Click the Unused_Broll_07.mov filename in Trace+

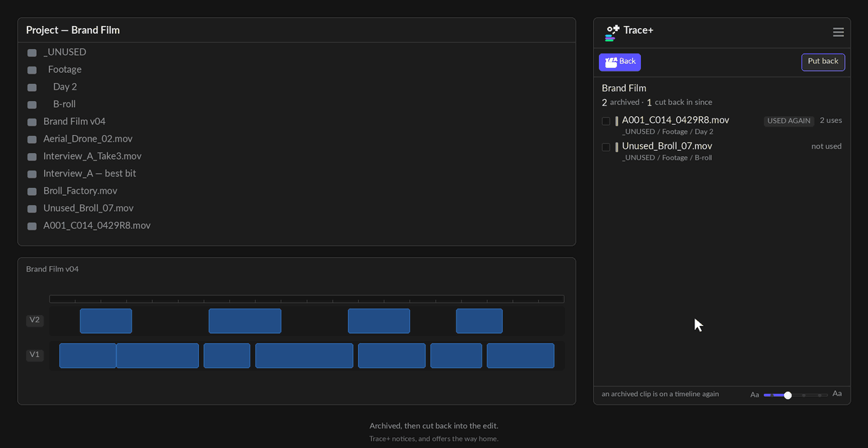pos(667,146)
